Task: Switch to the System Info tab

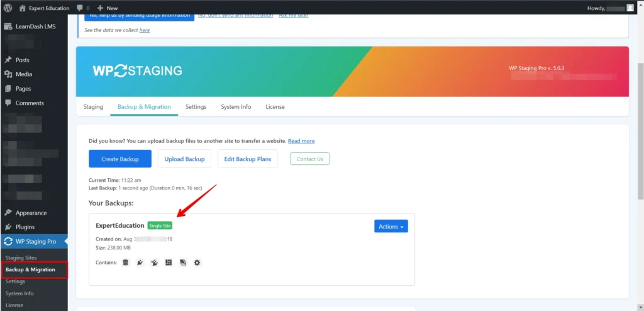Action: 236,106
